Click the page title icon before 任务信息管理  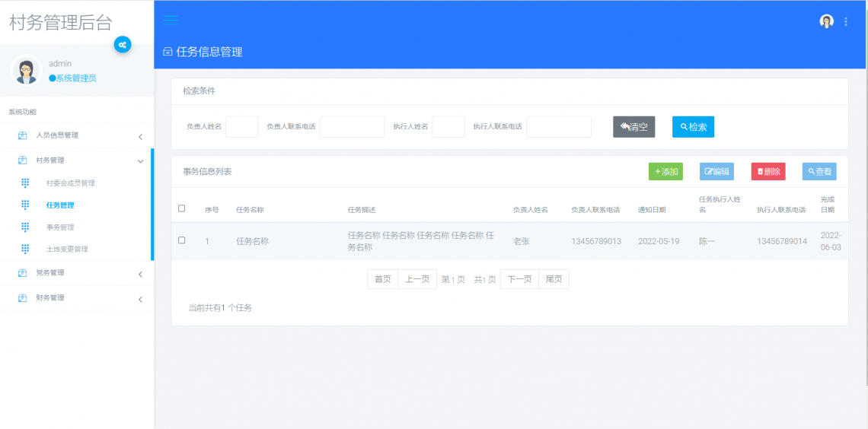(168, 52)
